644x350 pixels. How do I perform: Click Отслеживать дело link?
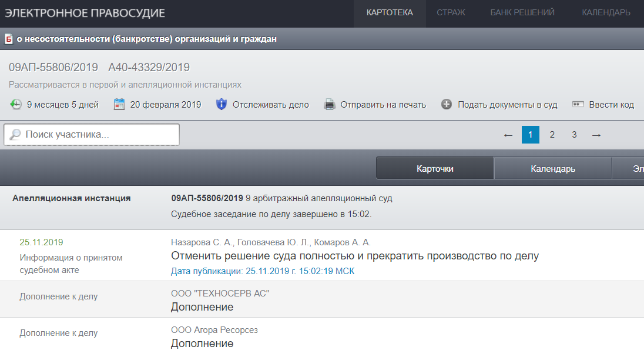click(x=271, y=105)
